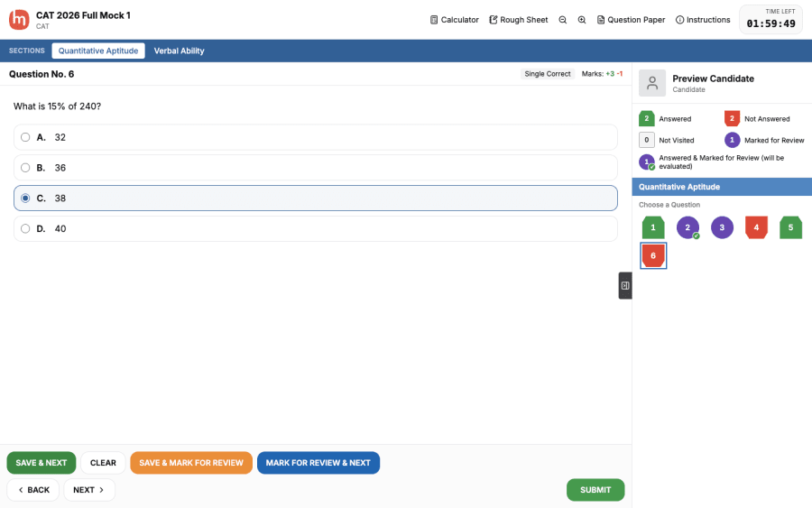Click the Single Correct badge

point(548,74)
